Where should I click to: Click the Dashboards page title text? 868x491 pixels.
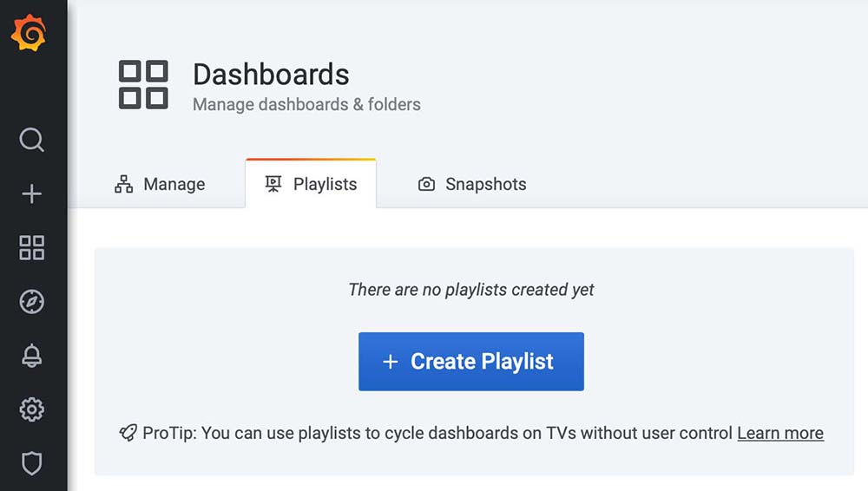(271, 75)
